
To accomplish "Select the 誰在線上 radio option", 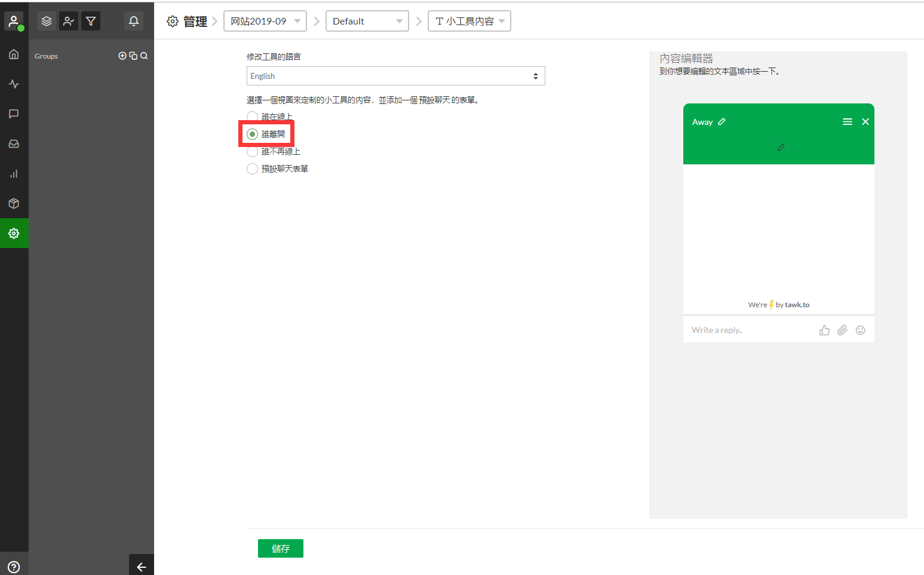I will pos(253,117).
